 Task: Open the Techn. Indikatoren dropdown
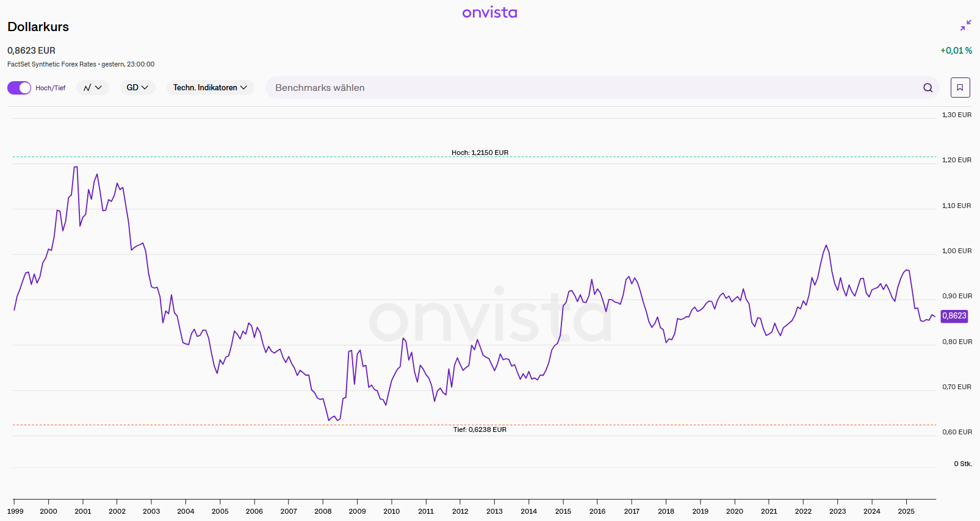210,88
